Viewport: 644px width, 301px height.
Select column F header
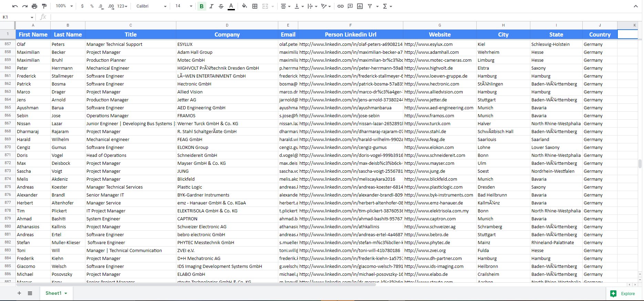(351, 25)
